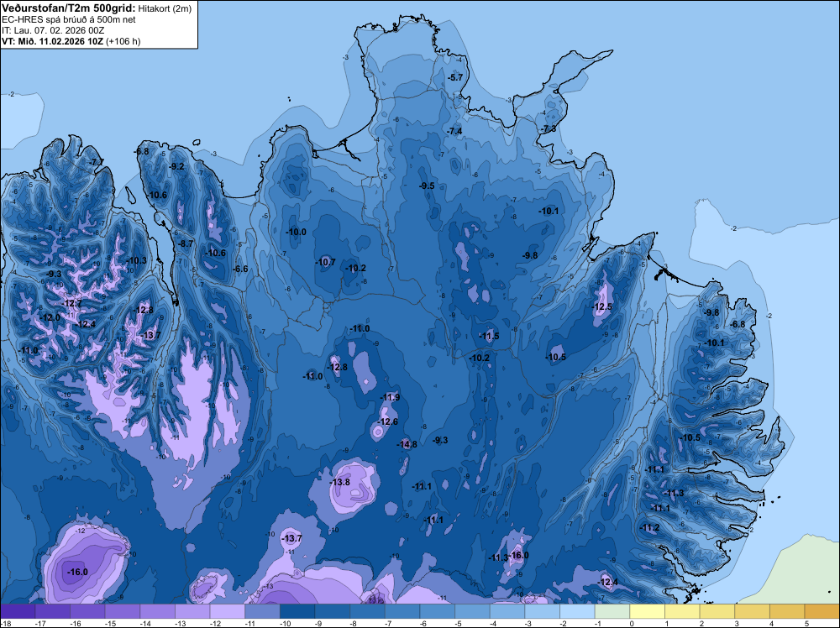Click the pale green legend swatch labeled -1

coord(612,611)
